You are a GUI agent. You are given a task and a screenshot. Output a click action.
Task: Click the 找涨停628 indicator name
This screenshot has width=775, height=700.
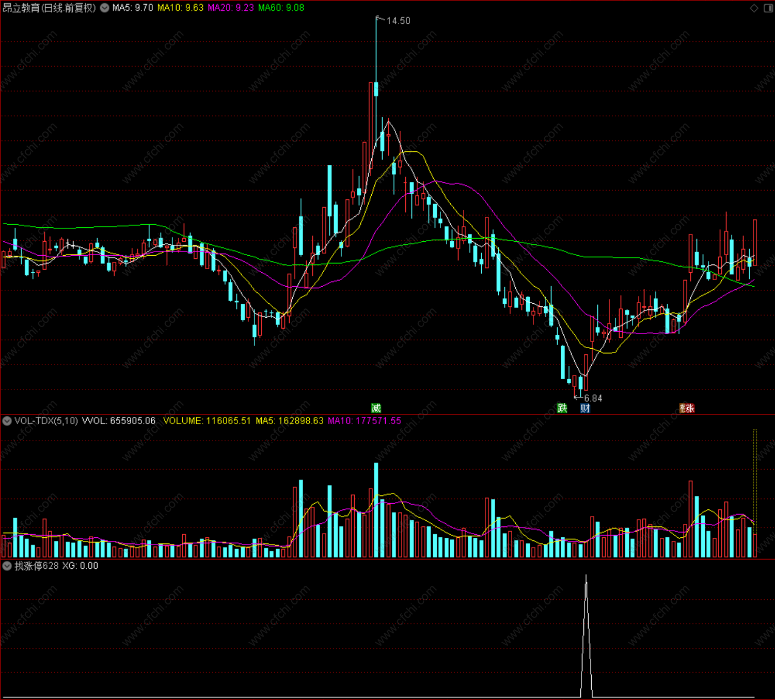(x=37, y=566)
